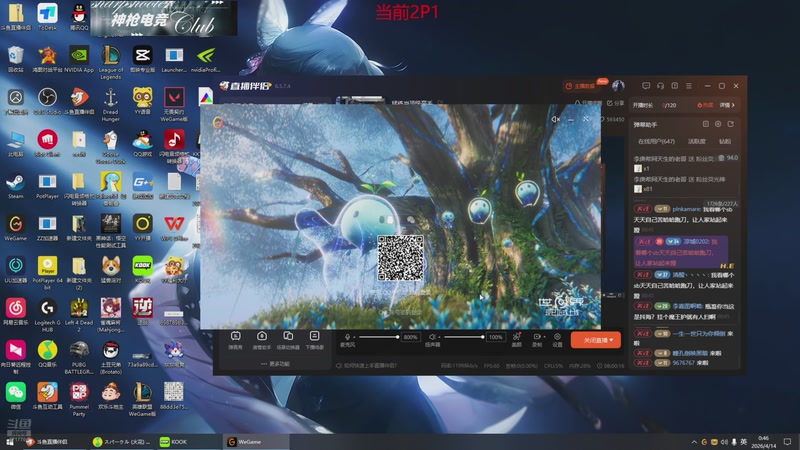
Task: Open the streamer avatar in title bar
Action: coord(618,86)
